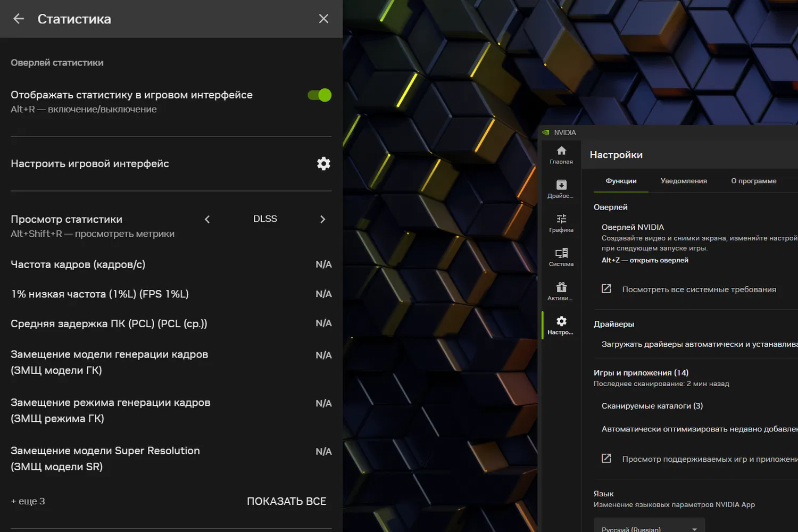The width and height of the screenshot is (798, 532).
Task: Open 'Просмотр поддерживаемых игр и приложений' link
Action: pyautogui.click(x=710, y=459)
